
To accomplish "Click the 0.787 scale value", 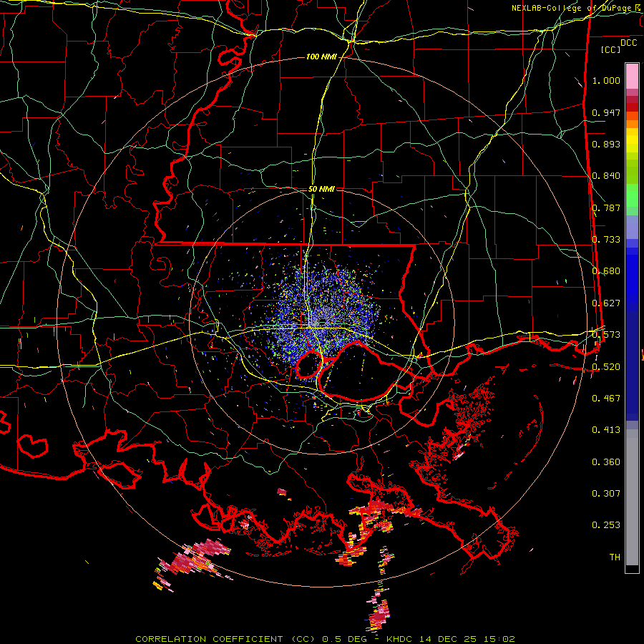I will (x=606, y=208).
